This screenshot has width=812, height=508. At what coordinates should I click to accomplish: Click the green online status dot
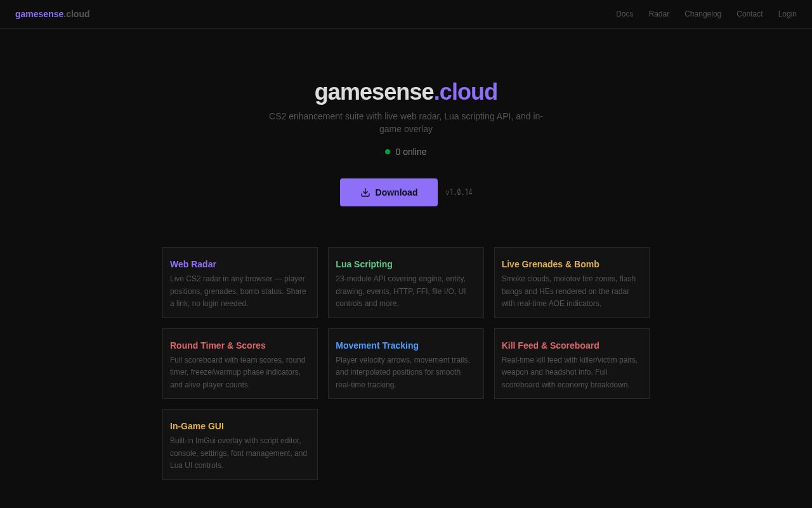click(388, 152)
